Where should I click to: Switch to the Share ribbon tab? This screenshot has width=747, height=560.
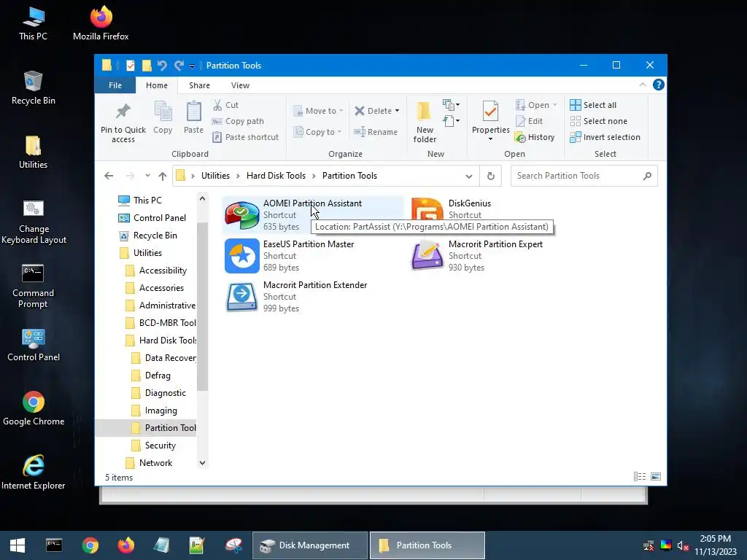(199, 85)
